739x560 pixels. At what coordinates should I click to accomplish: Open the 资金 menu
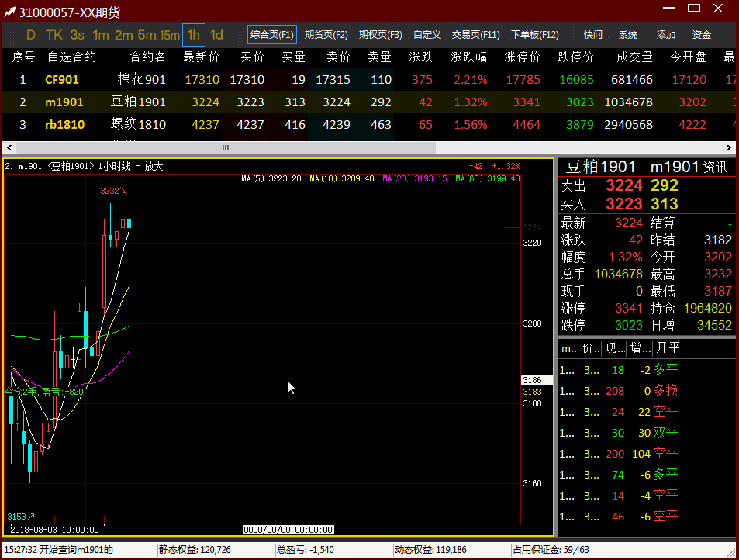[x=701, y=35]
